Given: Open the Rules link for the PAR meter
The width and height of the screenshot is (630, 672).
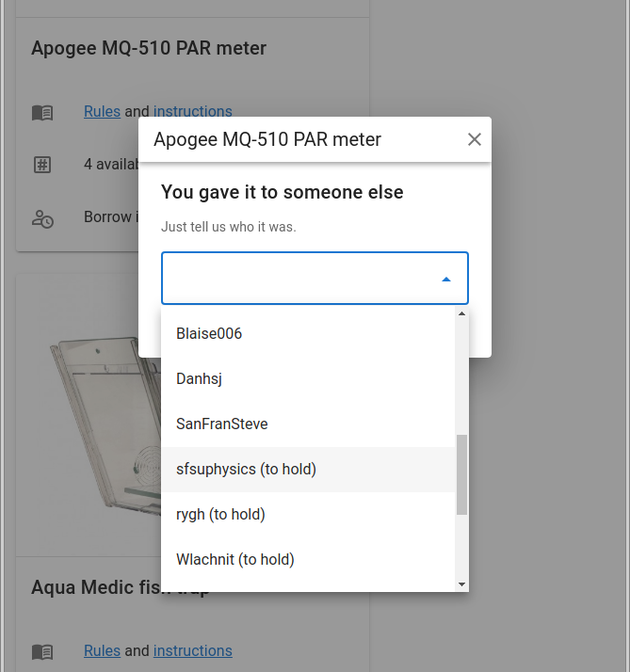Looking at the screenshot, I should click(102, 111).
